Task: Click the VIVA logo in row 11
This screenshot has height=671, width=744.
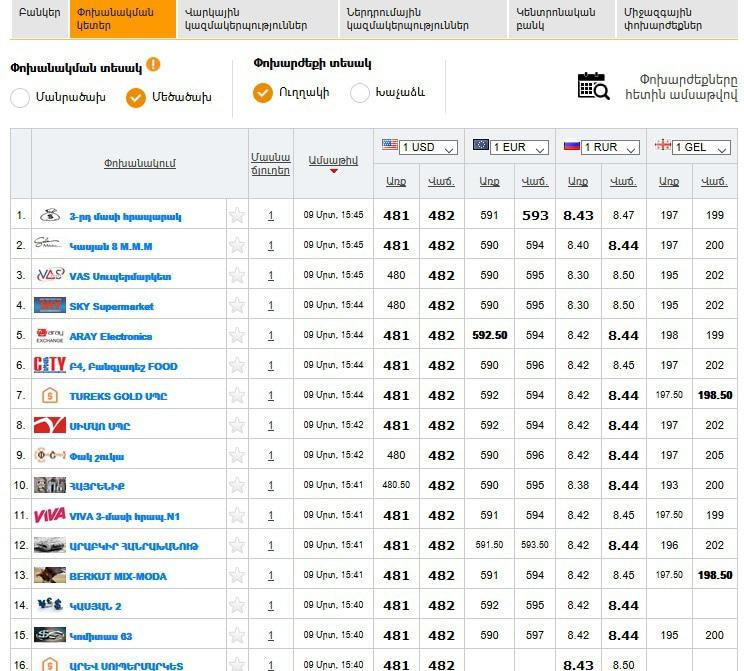Action: point(49,515)
